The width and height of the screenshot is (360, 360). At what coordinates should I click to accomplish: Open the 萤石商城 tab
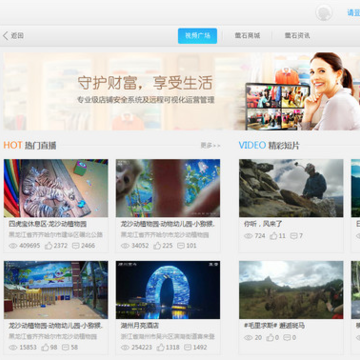pyautogui.click(x=247, y=36)
